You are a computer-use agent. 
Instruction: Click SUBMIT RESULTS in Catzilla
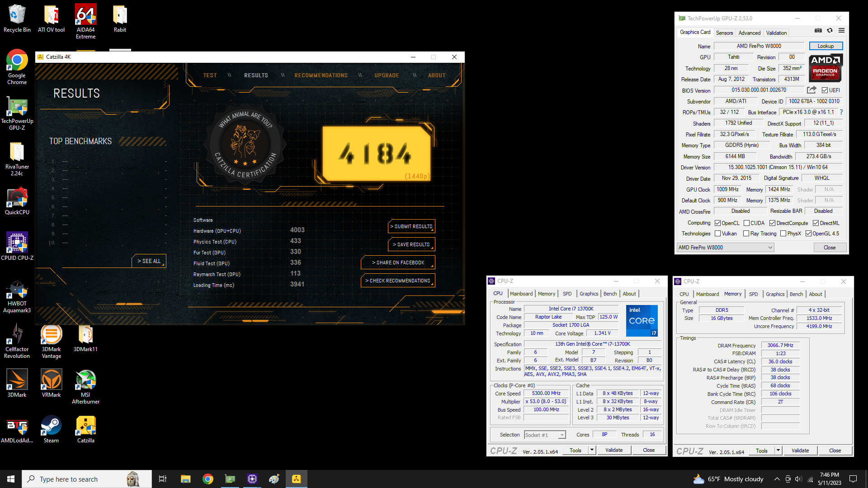pyautogui.click(x=411, y=226)
